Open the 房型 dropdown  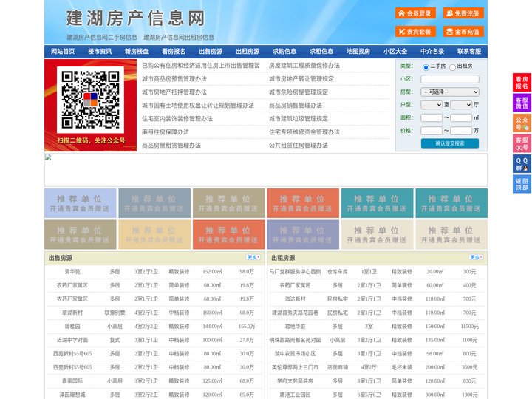click(450, 92)
